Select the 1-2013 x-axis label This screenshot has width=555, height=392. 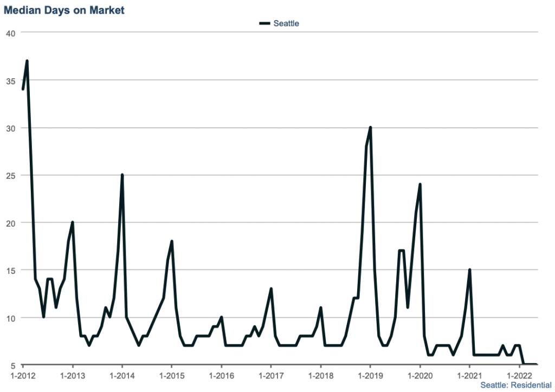(72, 375)
